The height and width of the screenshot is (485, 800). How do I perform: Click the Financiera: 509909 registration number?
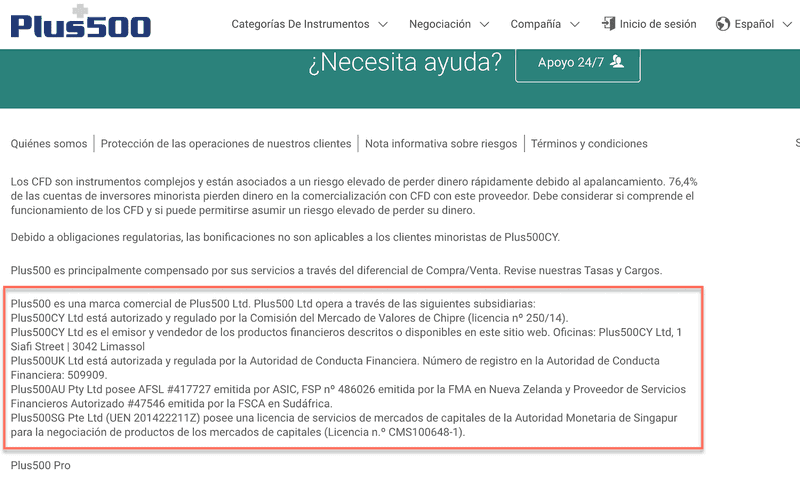(59, 375)
